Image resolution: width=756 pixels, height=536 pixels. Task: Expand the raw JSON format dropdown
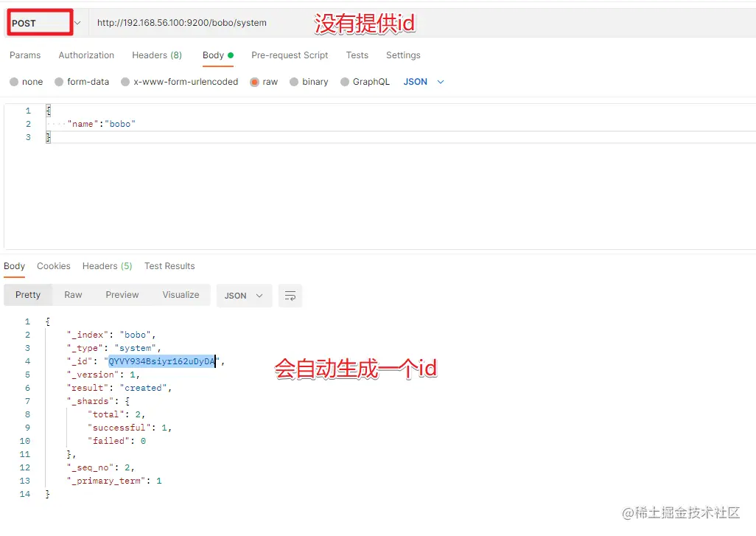(x=424, y=82)
